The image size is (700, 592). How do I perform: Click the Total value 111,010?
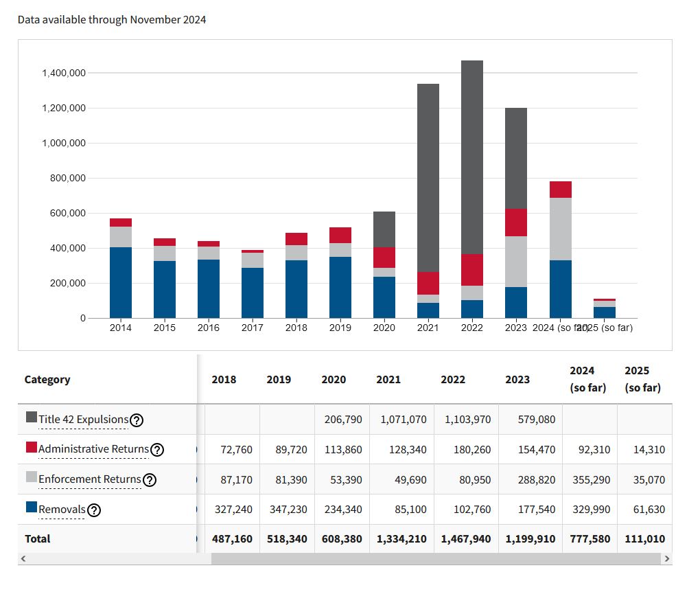[x=645, y=539]
